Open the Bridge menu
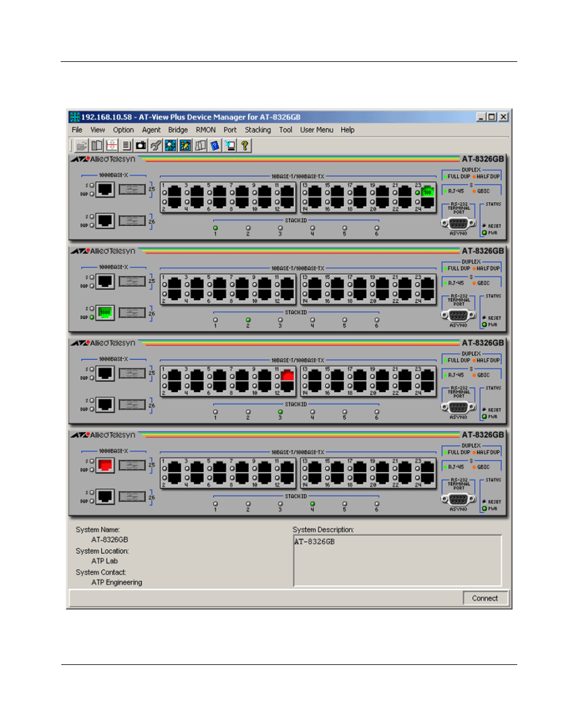This screenshot has height=728, width=562. click(178, 130)
